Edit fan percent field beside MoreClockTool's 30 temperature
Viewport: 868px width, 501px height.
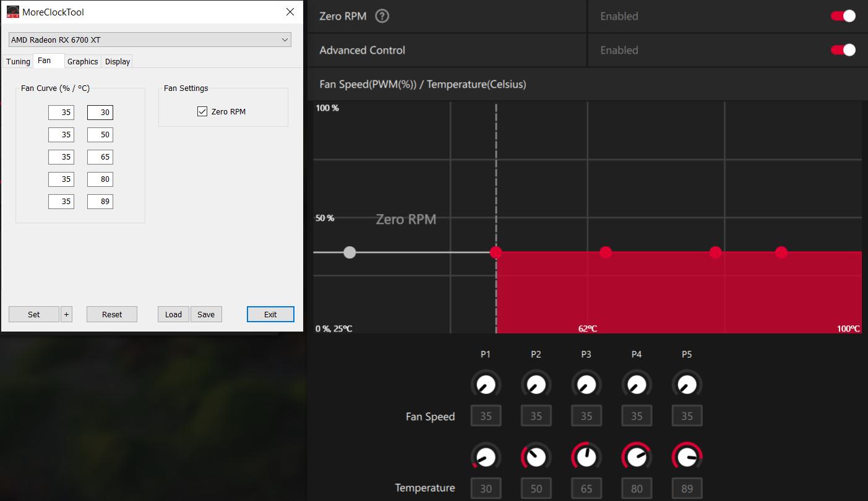[61, 113]
